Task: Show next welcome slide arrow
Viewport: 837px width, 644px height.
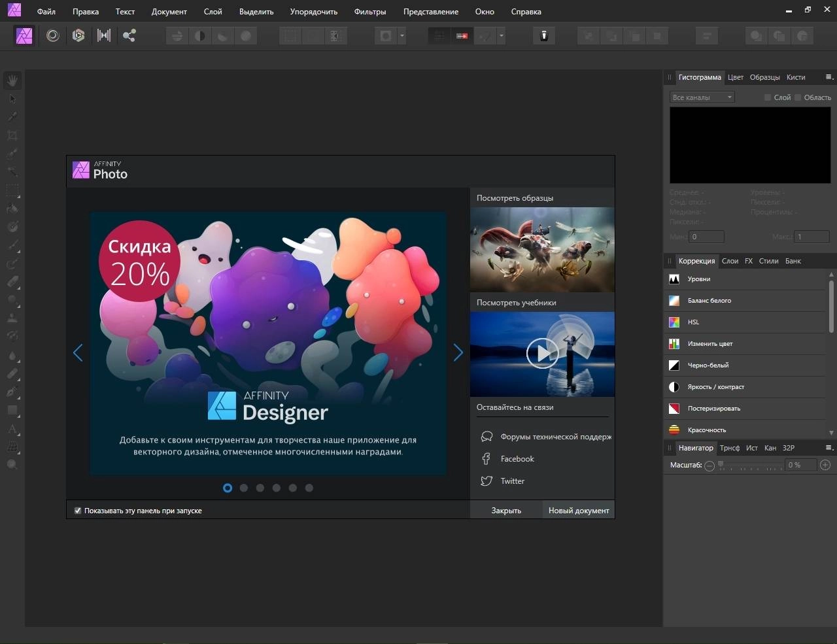Action: (458, 353)
